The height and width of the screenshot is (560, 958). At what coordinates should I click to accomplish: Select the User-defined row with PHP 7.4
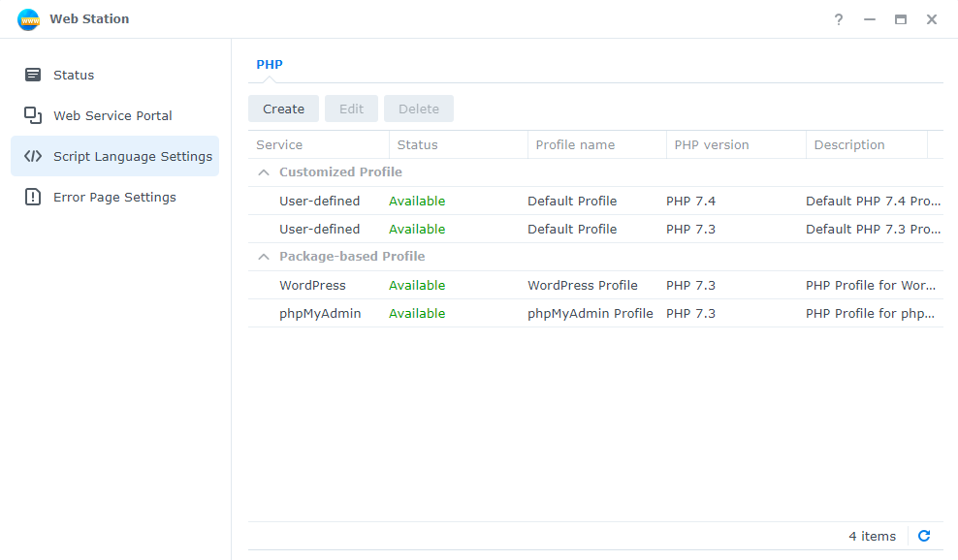595,201
